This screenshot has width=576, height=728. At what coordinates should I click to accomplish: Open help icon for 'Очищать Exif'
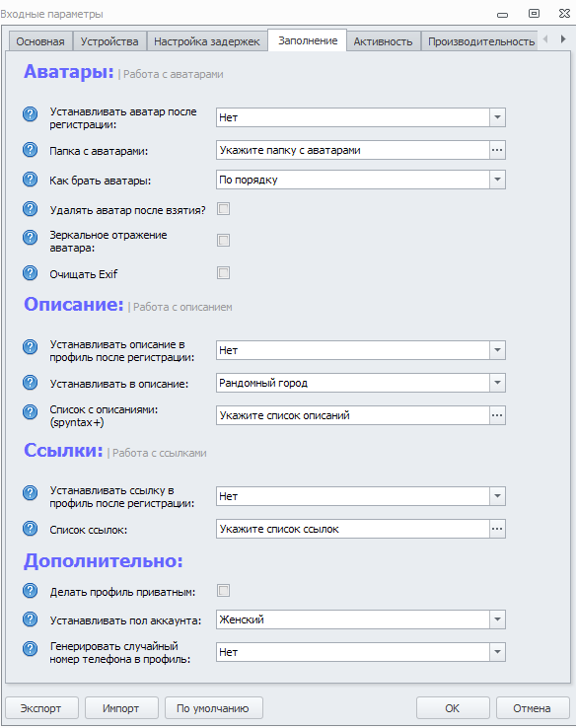click(31, 273)
